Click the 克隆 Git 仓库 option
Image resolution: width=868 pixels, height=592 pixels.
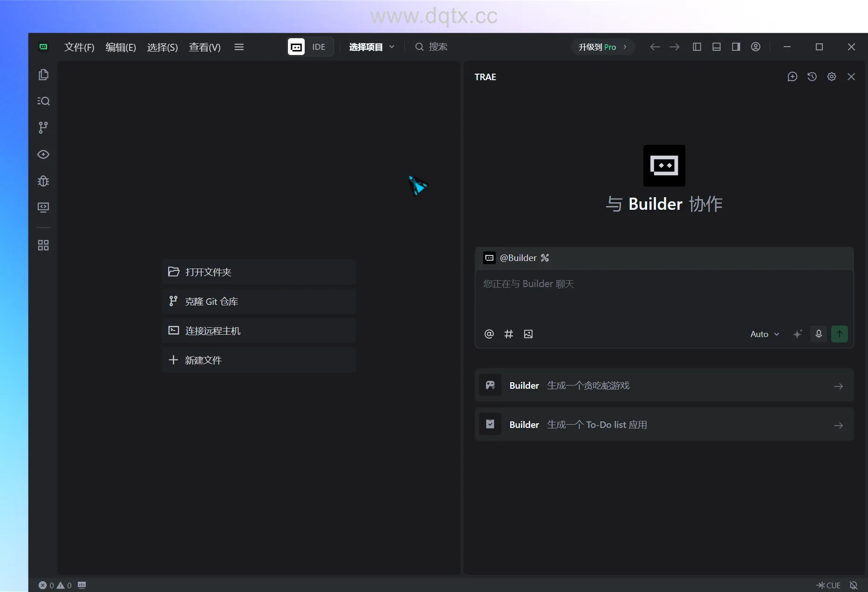259,301
